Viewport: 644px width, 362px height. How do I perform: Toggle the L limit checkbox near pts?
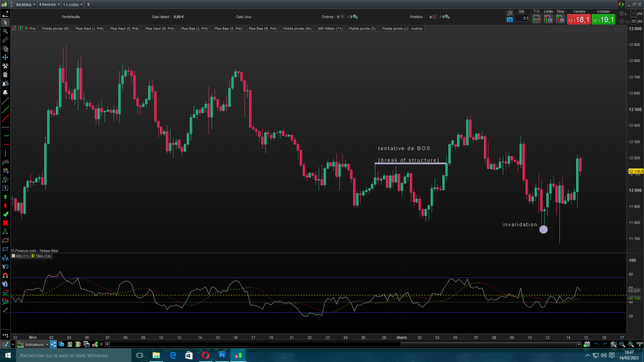click(622, 14)
